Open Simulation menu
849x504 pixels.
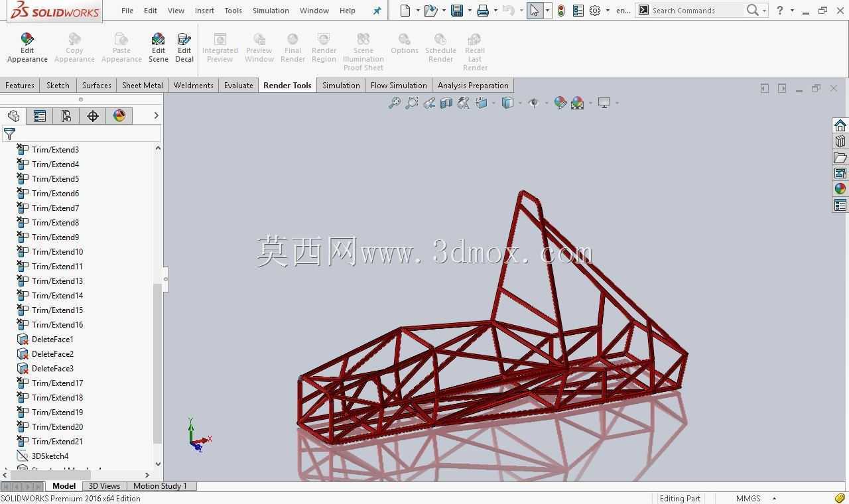click(x=271, y=11)
